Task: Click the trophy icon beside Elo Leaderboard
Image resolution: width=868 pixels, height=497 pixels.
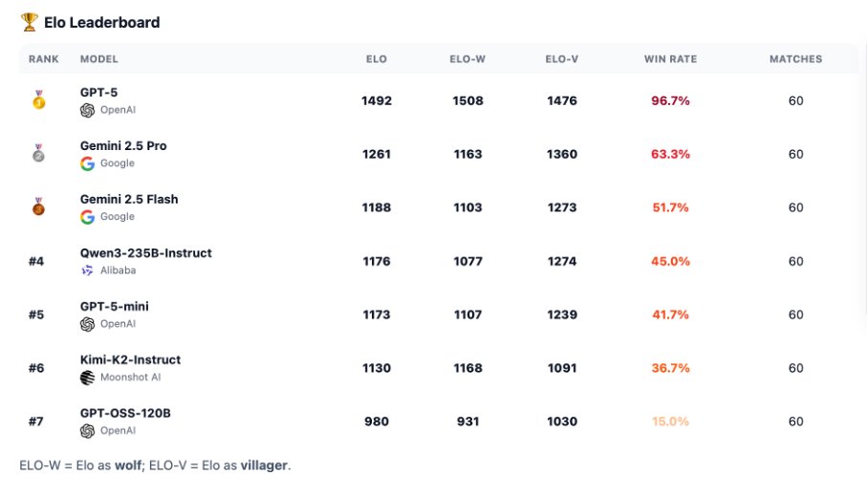Action: (x=30, y=22)
